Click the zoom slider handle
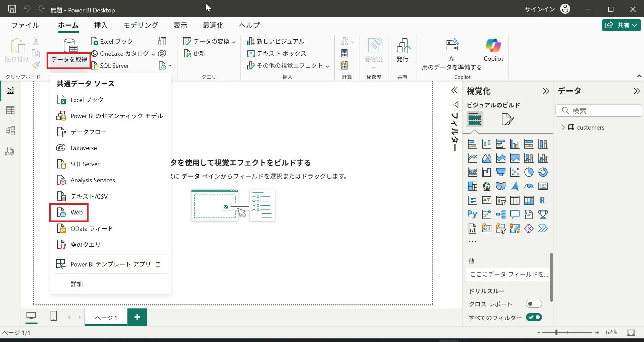644x342 pixels. [x=556, y=332]
